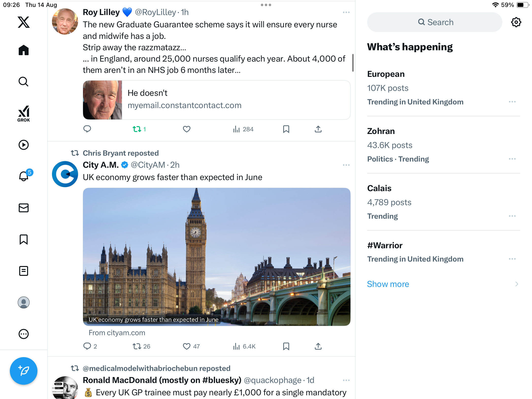Compose a new post
Screen dimensions: 532x399
click(24, 371)
